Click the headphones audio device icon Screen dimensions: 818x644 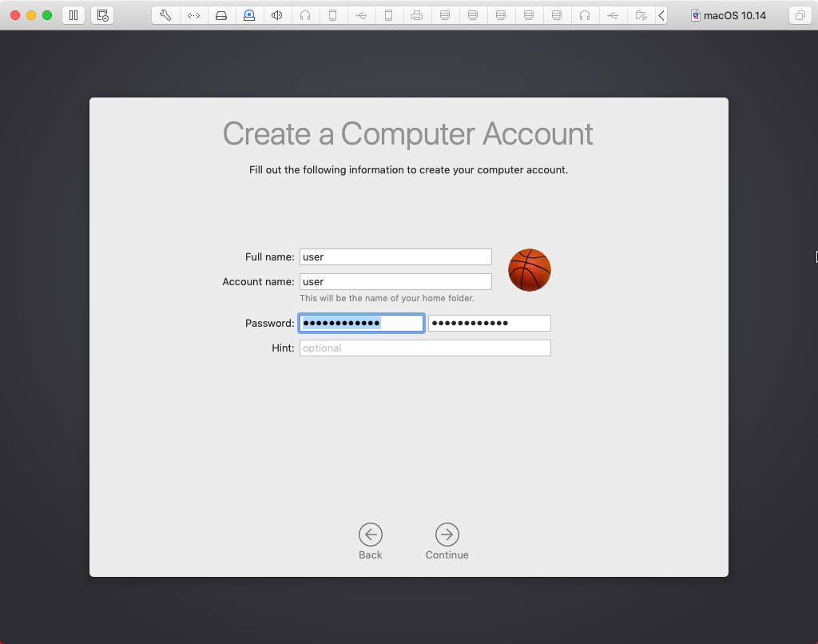[305, 15]
